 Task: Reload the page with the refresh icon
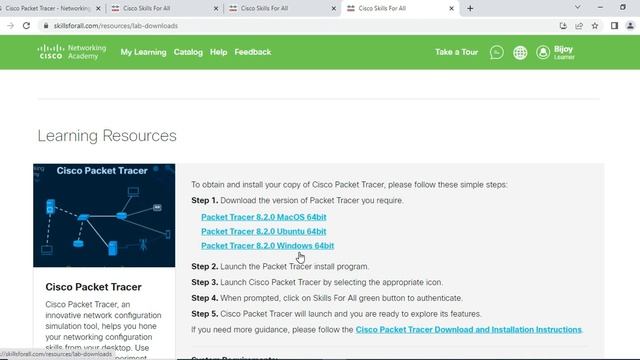(x=27, y=26)
